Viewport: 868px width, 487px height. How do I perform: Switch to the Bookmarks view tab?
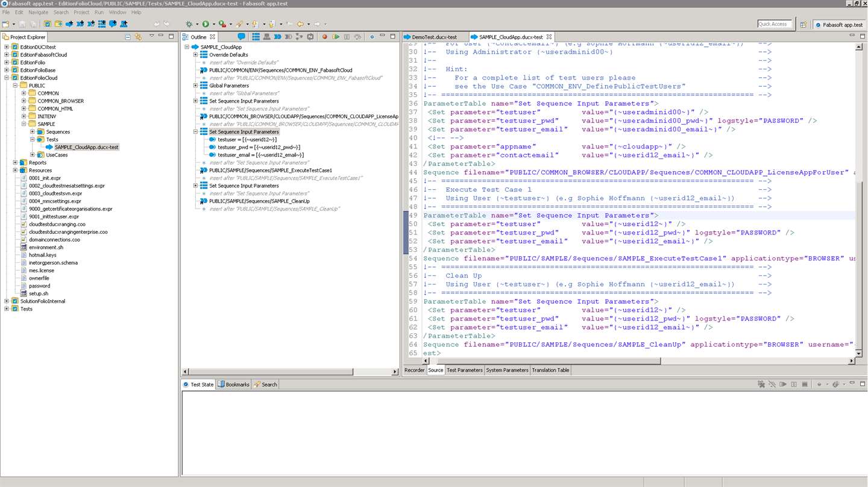(234, 385)
